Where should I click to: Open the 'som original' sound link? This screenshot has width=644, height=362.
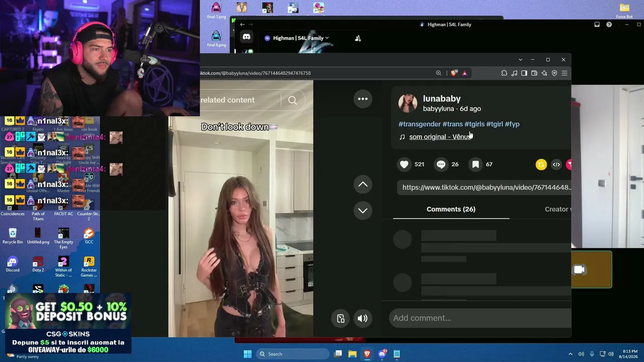(x=440, y=137)
